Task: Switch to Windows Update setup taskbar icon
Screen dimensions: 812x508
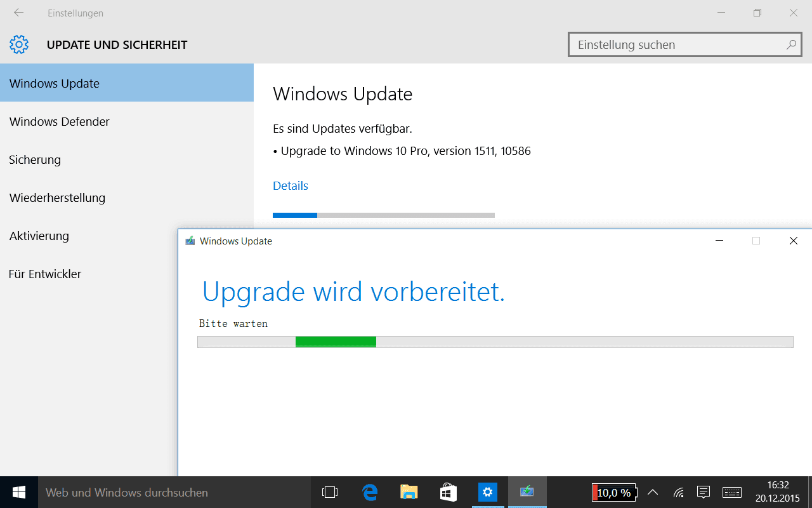Action: point(527,492)
